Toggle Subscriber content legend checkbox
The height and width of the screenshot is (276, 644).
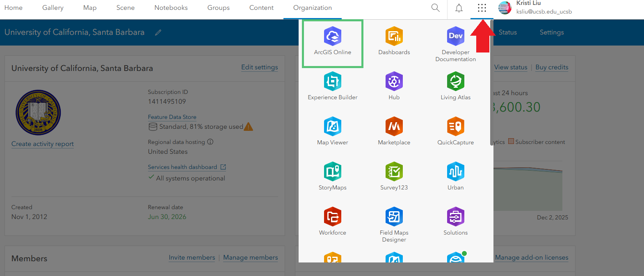coord(511,141)
